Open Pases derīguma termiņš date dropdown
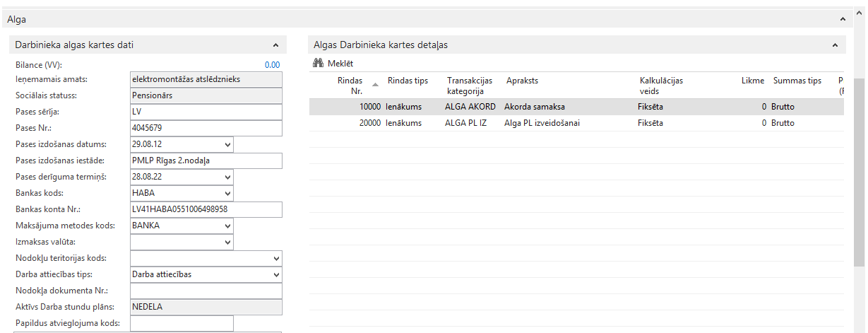Screen dimensions: 868x333 (x=227, y=177)
